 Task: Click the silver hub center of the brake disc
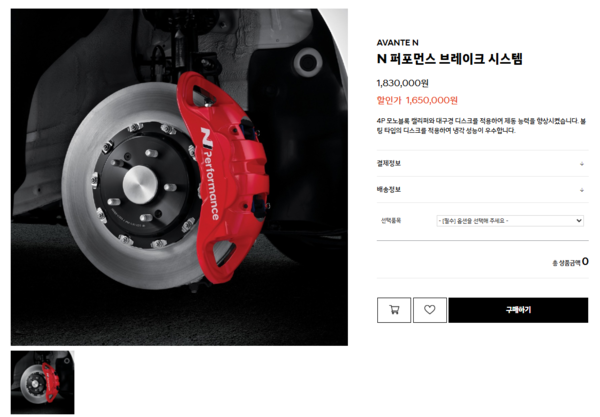[x=140, y=184]
